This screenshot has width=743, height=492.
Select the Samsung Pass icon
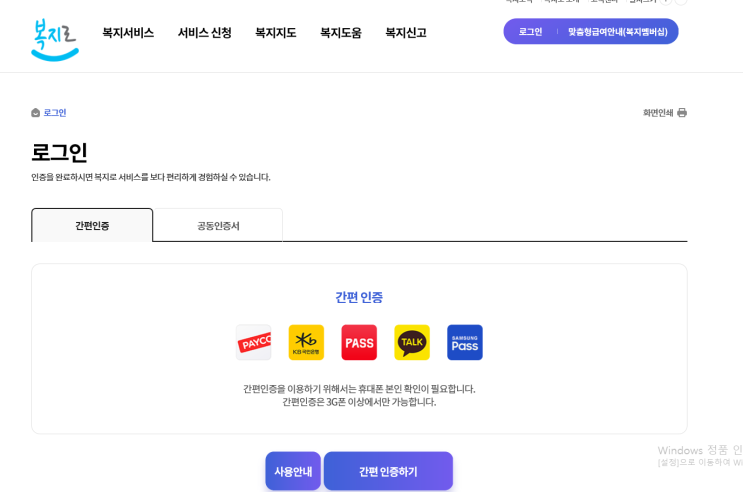(x=465, y=342)
